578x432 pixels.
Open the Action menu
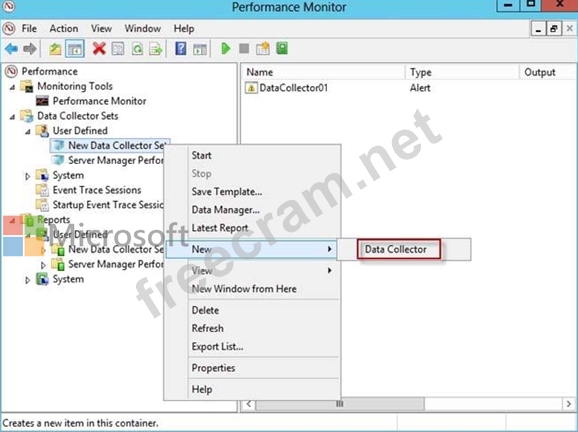tap(64, 28)
